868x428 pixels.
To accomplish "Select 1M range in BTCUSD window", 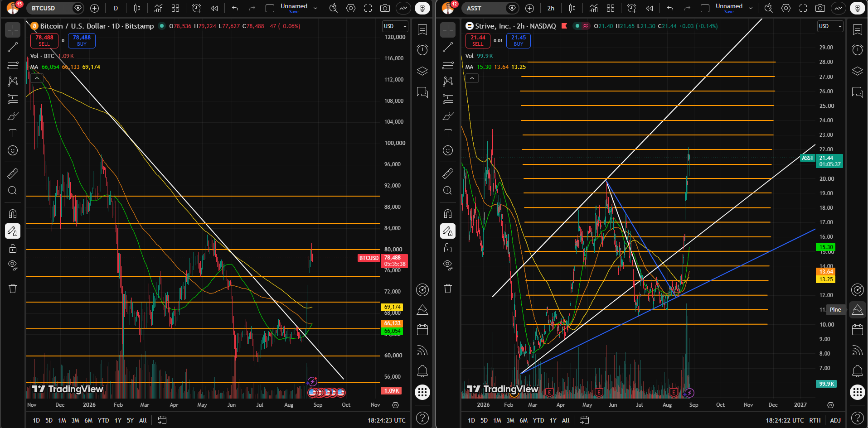I will tap(62, 420).
